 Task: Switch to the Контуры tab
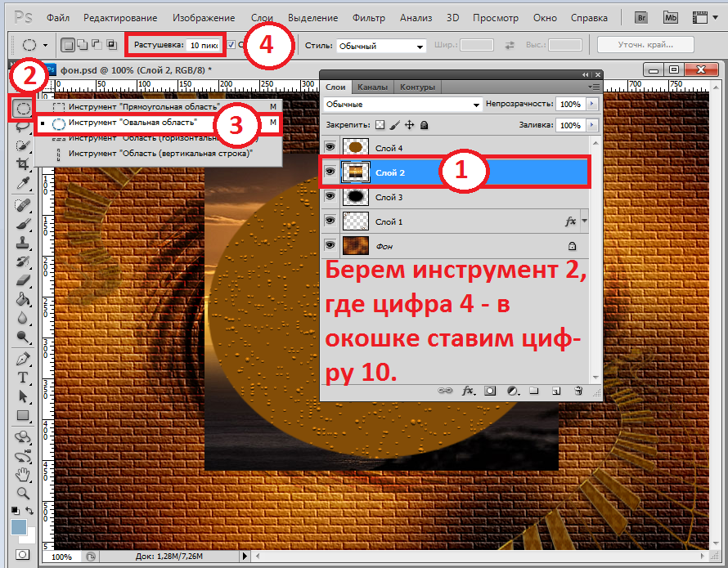click(x=417, y=87)
